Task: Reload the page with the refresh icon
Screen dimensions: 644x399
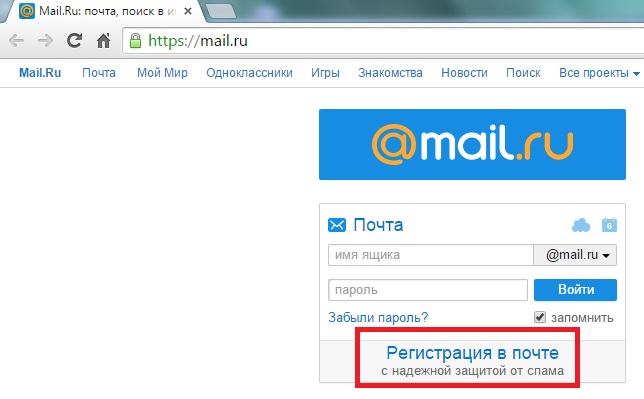Action: 74,40
